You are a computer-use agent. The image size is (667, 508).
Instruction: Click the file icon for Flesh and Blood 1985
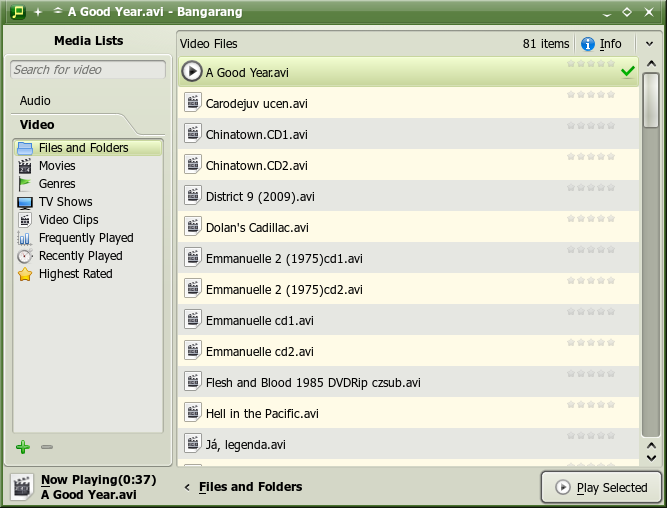click(x=193, y=382)
